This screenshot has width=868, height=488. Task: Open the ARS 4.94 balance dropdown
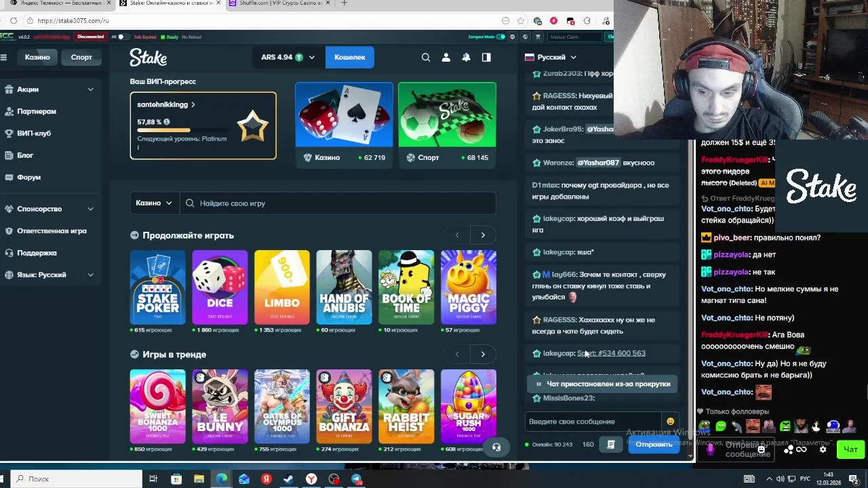coord(288,58)
